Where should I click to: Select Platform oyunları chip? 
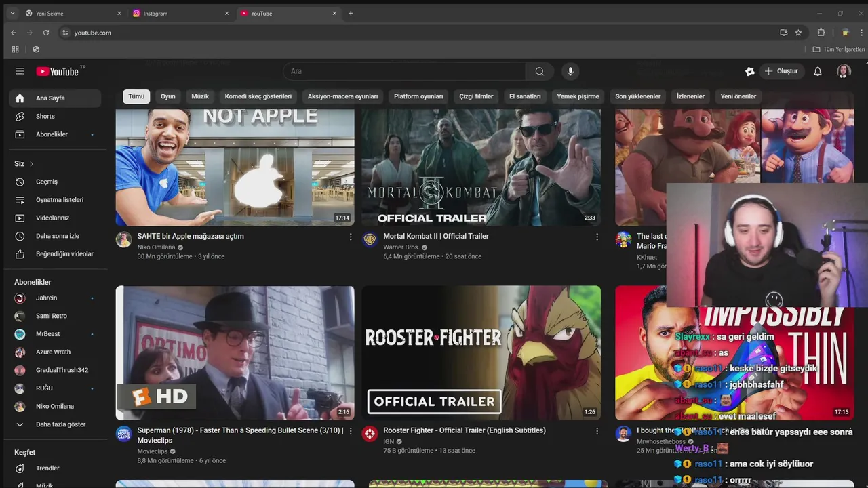[x=418, y=96]
